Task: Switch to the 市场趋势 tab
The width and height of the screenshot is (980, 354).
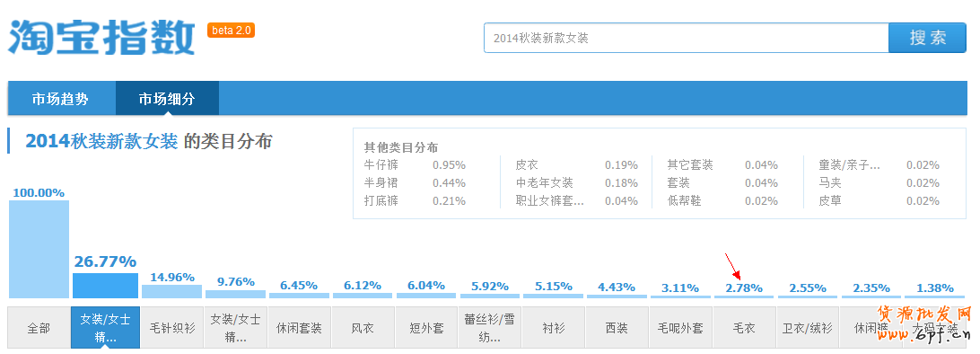Action: (x=61, y=98)
